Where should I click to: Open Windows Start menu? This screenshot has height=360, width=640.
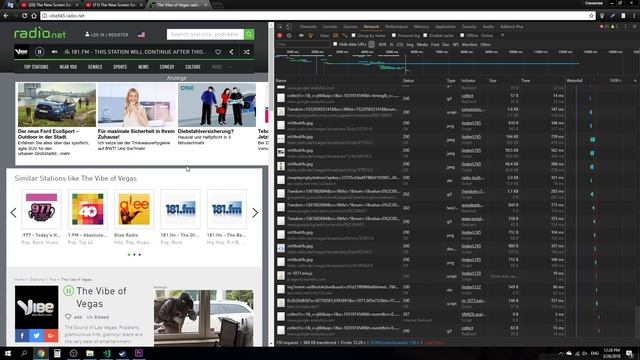(8, 353)
